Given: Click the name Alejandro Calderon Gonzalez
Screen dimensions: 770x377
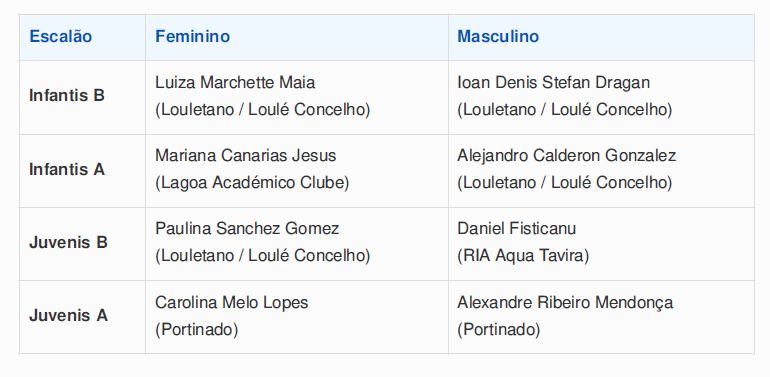Looking at the screenshot, I should pyautogui.click(x=567, y=156).
